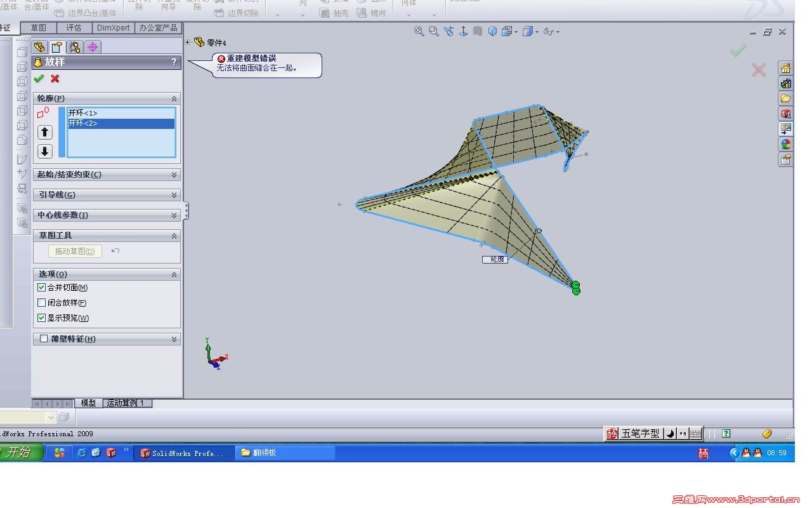Screen dimensions: 812x508
Task: Switch to the 办公室产品 tab
Action: tap(158, 28)
